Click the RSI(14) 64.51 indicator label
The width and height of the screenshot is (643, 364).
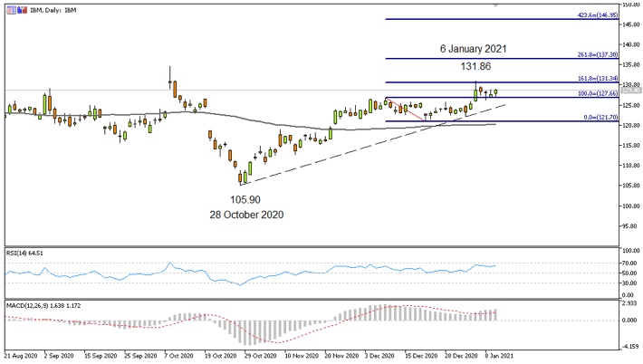pos(24,254)
